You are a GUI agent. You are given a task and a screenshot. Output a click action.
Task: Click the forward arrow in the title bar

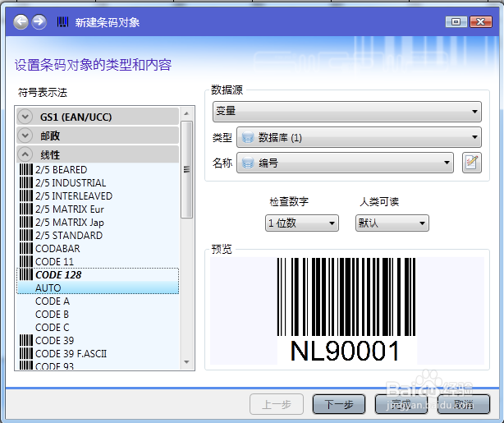(x=39, y=22)
